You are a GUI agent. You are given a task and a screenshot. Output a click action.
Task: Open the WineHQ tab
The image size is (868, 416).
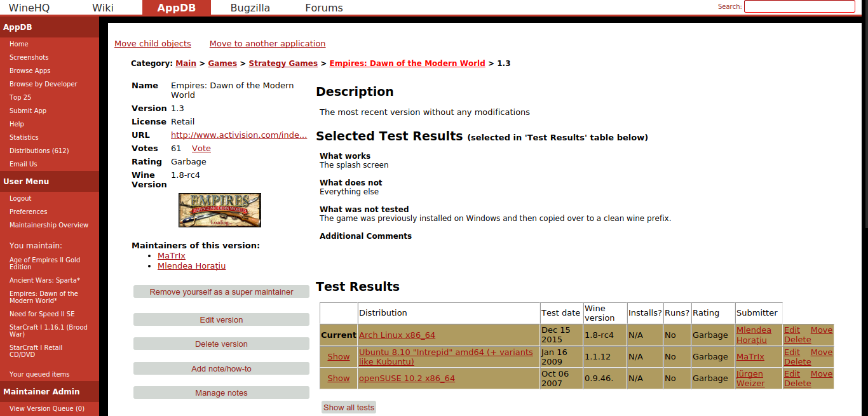[29, 8]
